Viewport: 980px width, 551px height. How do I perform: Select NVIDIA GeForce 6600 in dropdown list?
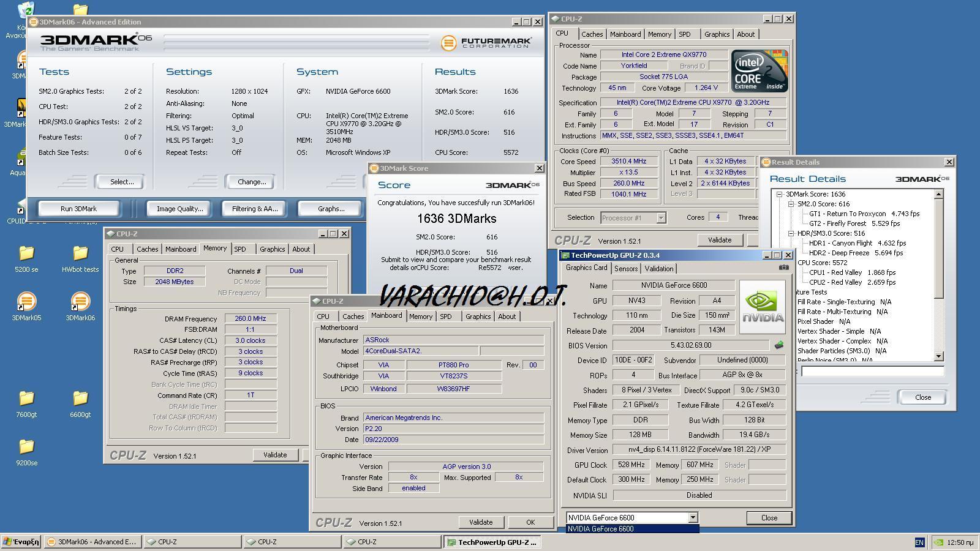tap(632, 529)
